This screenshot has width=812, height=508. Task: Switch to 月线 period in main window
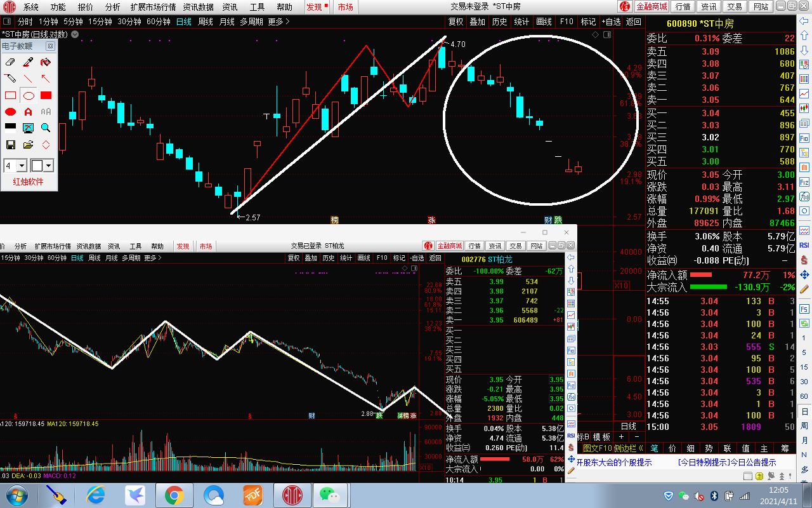coord(226,22)
